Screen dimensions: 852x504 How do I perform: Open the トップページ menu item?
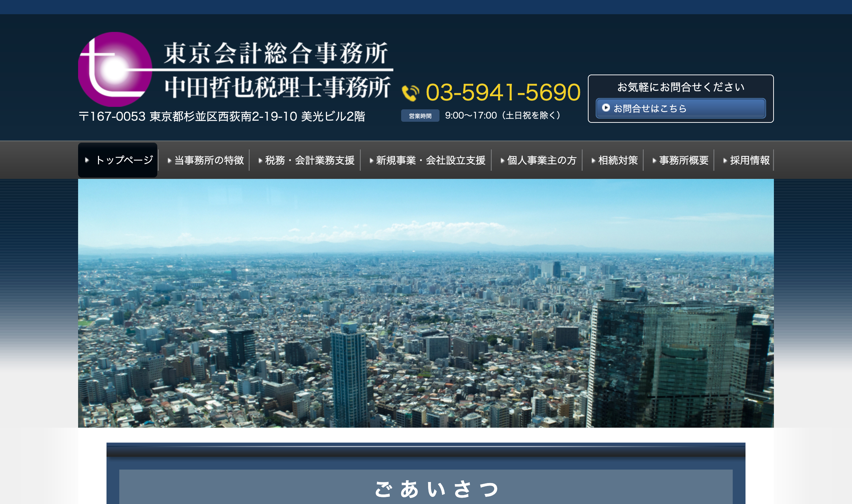[x=124, y=160]
